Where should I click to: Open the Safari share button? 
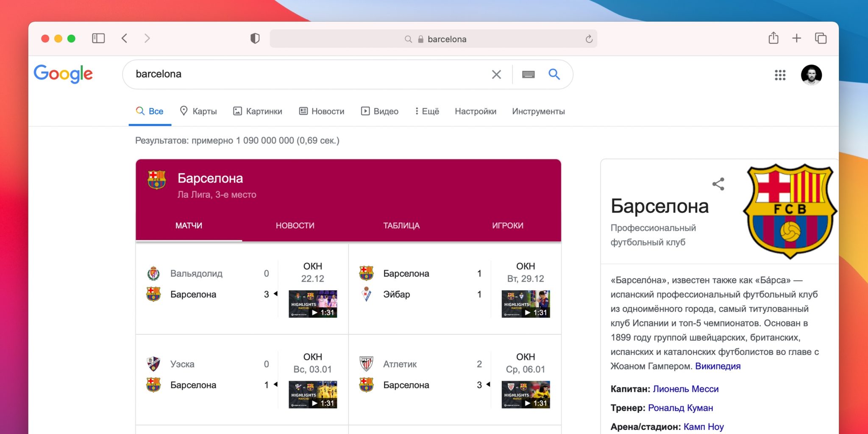(x=773, y=38)
